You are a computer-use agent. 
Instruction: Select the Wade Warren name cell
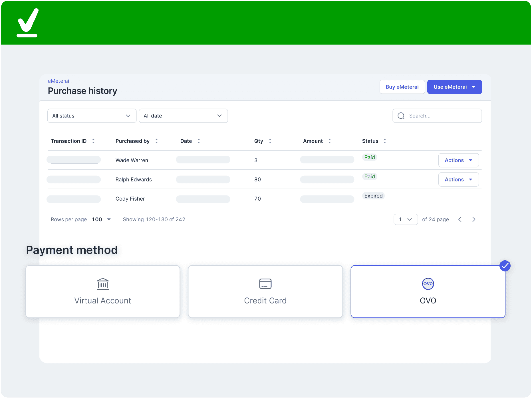[x=132, y=160]
